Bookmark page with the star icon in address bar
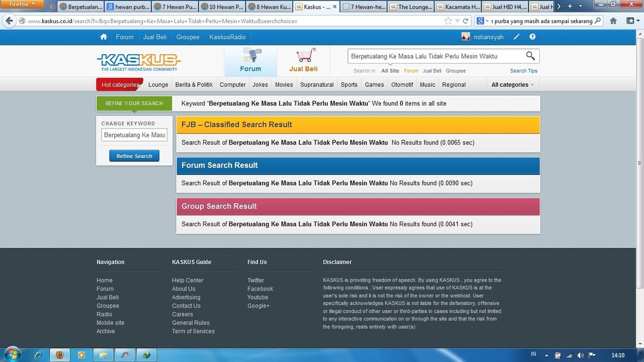This screenshot has width=644, height=362. tap(448, 21)
